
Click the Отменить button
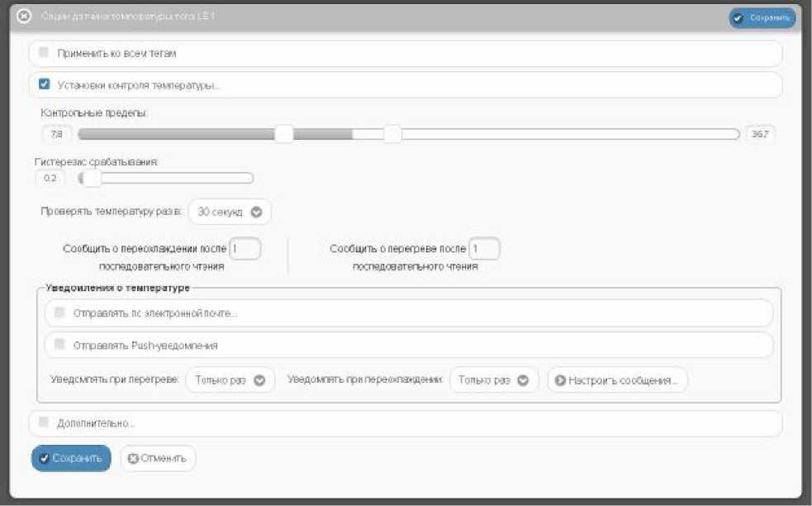(158, 458)
